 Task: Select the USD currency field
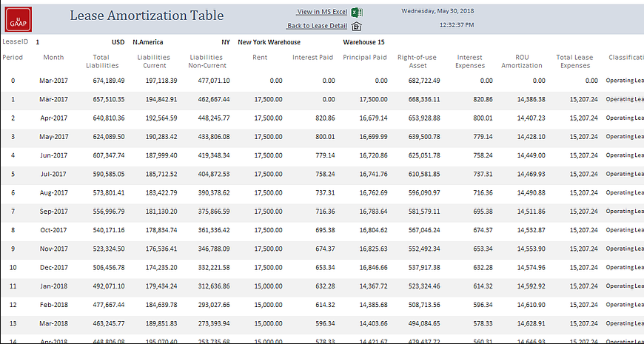[x=118, y=42]
